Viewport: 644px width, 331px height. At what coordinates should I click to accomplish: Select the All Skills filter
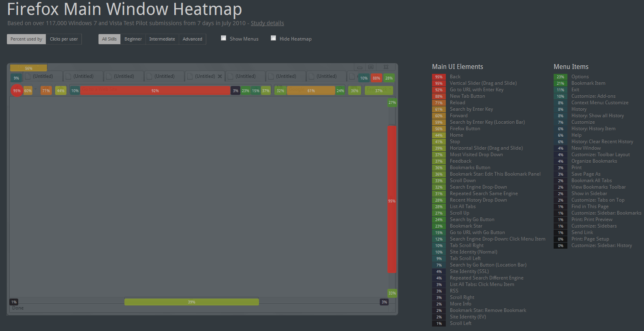click(109, 39)
